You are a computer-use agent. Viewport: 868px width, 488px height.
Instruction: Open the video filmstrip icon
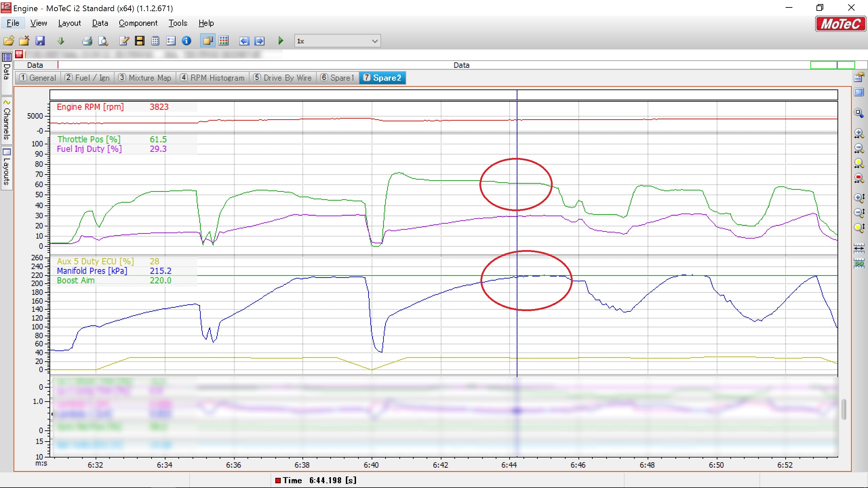tap(139, 41)
